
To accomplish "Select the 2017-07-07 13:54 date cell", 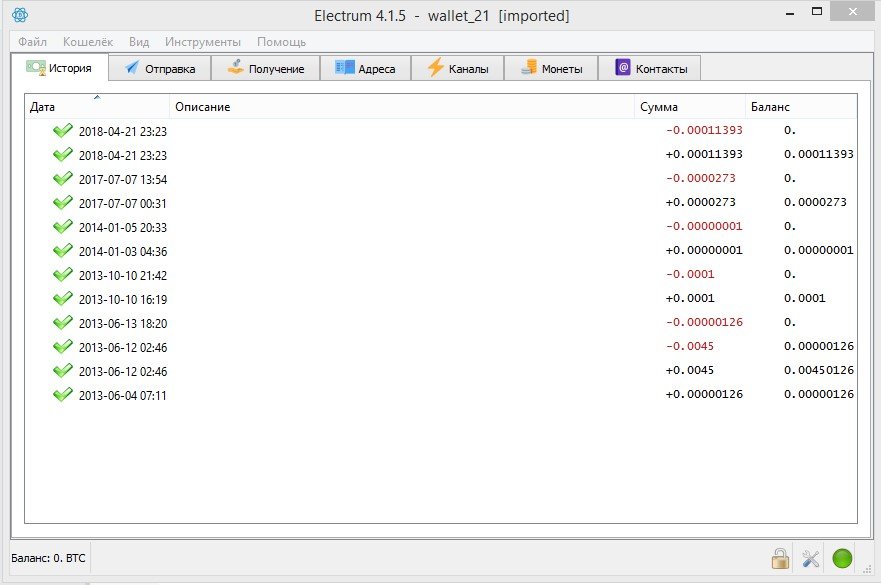I will pos(123,179).
